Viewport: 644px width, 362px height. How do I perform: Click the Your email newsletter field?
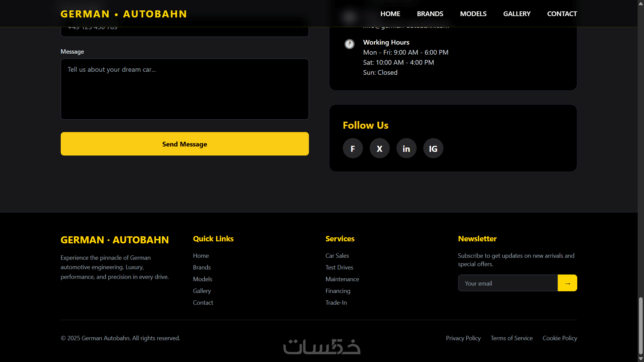click(x=508, y=283)
